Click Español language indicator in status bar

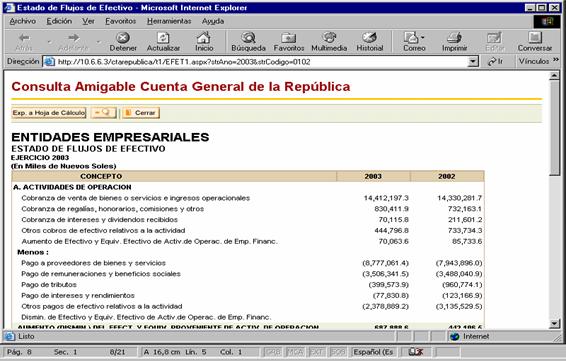tap(373, 352)
